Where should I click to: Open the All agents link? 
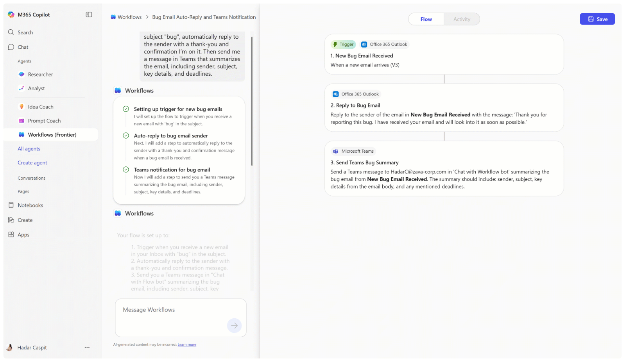pos(29,149)
